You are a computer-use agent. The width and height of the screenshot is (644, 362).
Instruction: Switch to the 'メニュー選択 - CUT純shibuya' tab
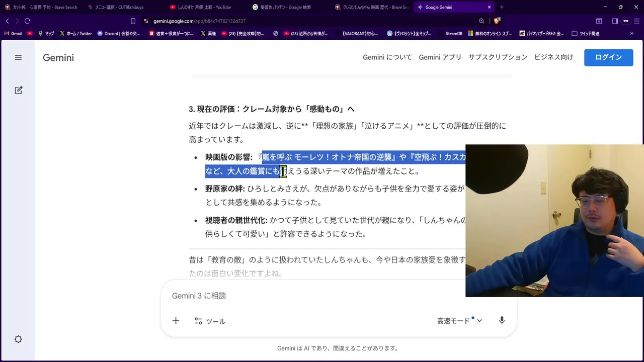121,7
